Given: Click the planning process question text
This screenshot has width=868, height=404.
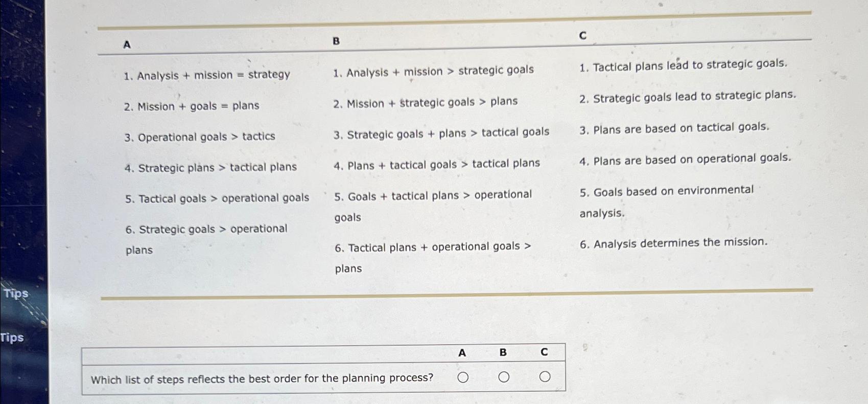Looking at the screenshot, I should pyautogui.click(x=262, y=378).
